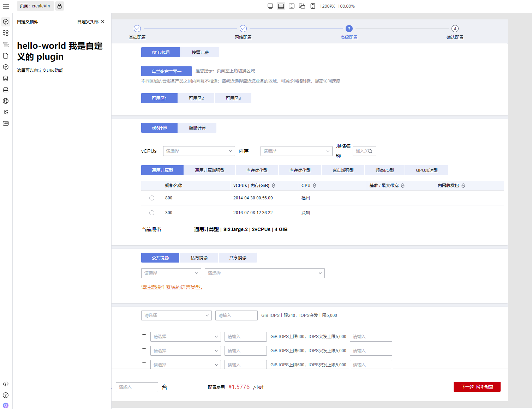Expand the vCPUs dropdown

[199, 151]
